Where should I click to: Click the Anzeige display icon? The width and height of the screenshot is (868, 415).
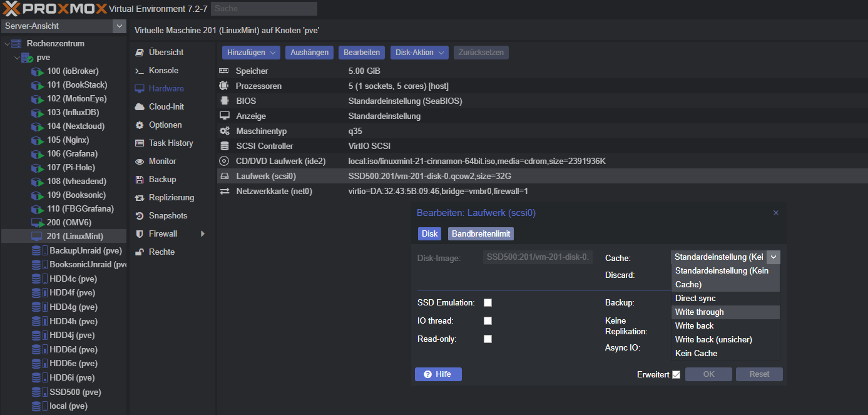point(224,116)
